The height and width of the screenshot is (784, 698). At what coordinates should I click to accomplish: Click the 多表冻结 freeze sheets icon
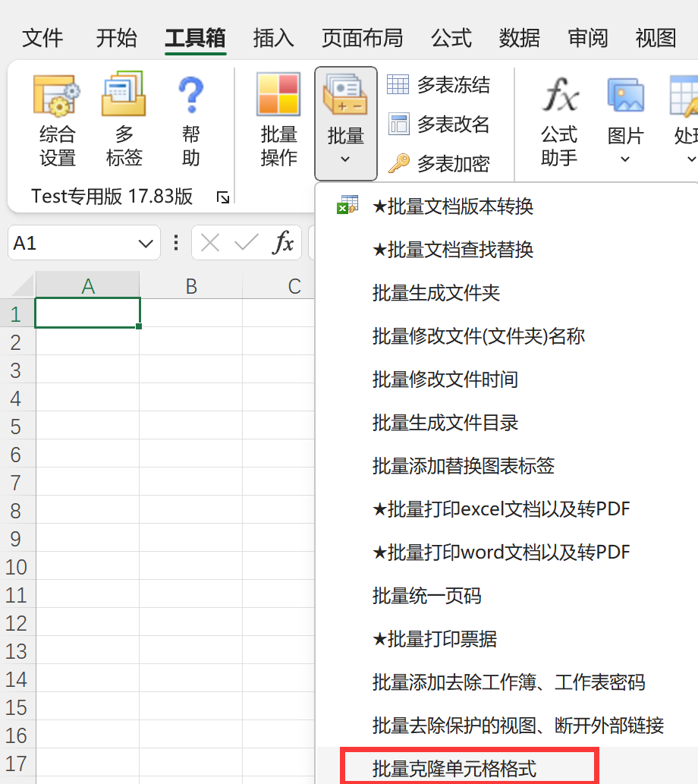(398, 84)
